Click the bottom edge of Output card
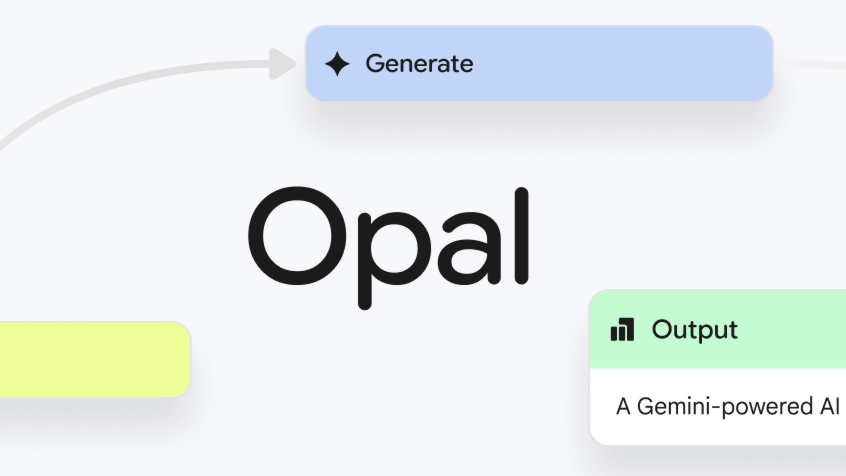Screen dimensions: 846x476 pyautogui.click(x=720, y=444)
